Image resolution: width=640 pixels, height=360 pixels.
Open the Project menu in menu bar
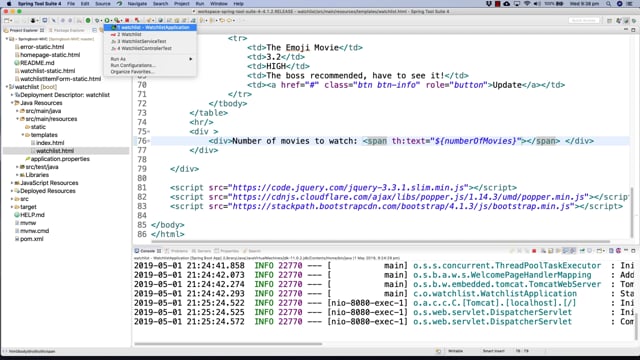click(182, 4)
